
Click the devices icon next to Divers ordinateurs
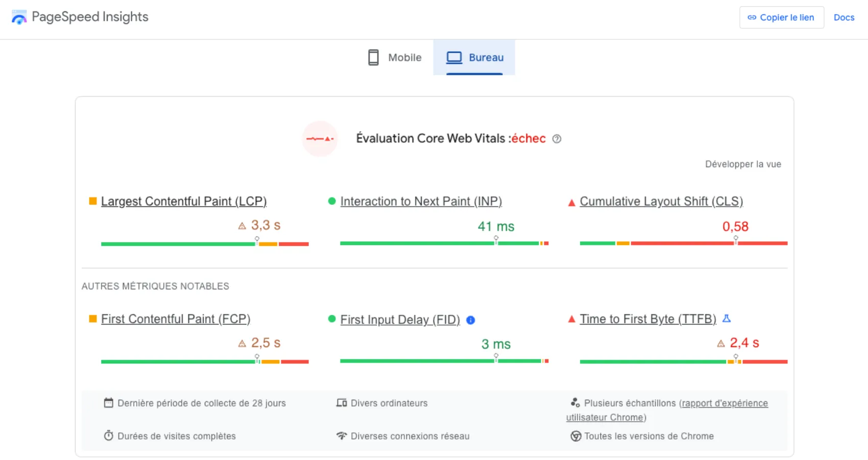coord(342,403)
